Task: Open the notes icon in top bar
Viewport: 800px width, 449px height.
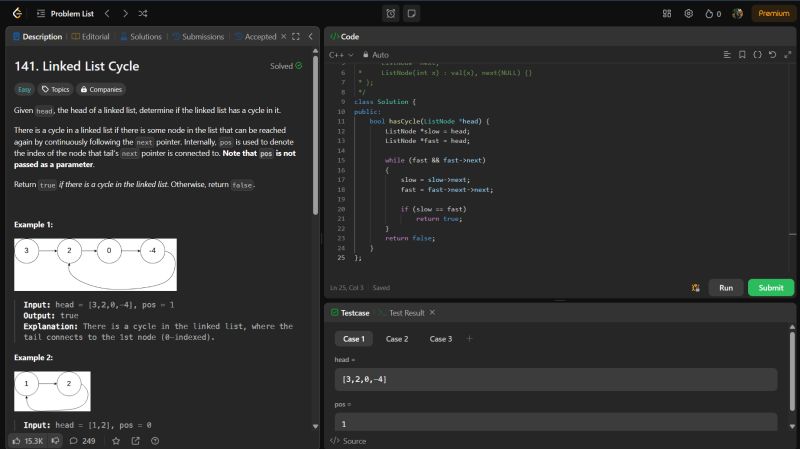Action: coord(411,14)
